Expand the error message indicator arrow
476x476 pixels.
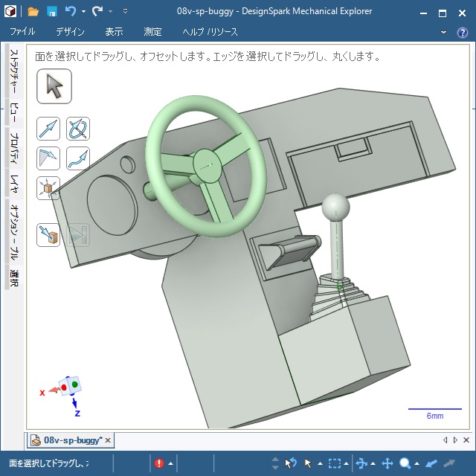coord(171,463)
